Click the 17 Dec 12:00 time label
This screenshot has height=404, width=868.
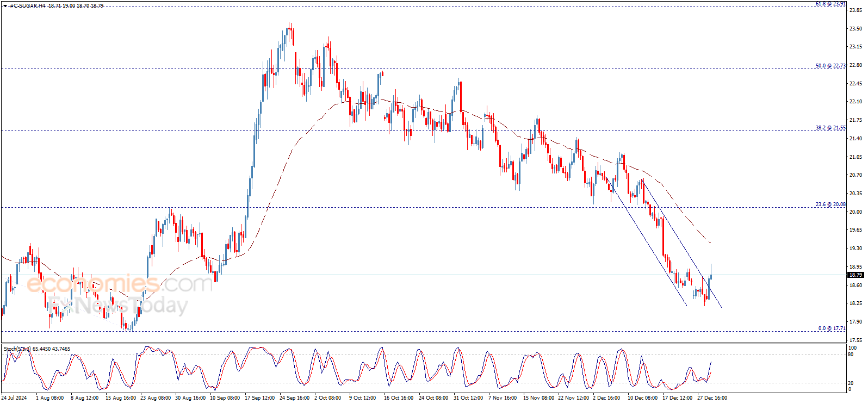(x=678, y=398)
